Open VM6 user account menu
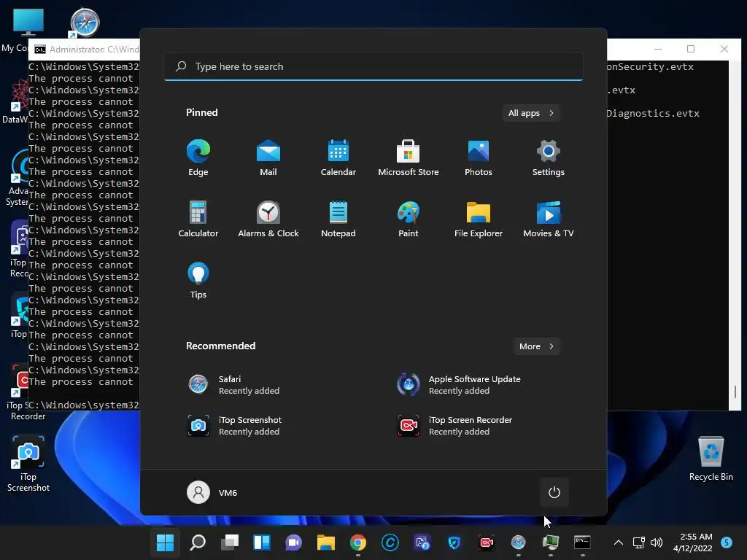 tap(212, 492)
